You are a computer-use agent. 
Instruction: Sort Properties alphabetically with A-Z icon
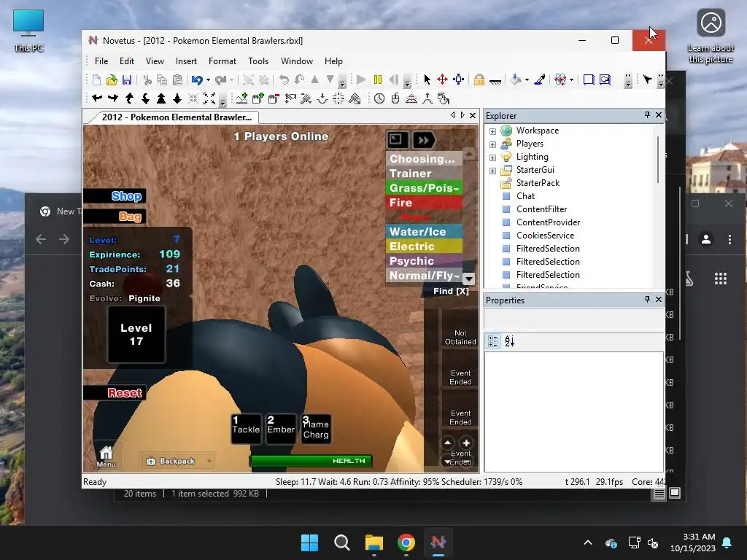click(509, 341)
